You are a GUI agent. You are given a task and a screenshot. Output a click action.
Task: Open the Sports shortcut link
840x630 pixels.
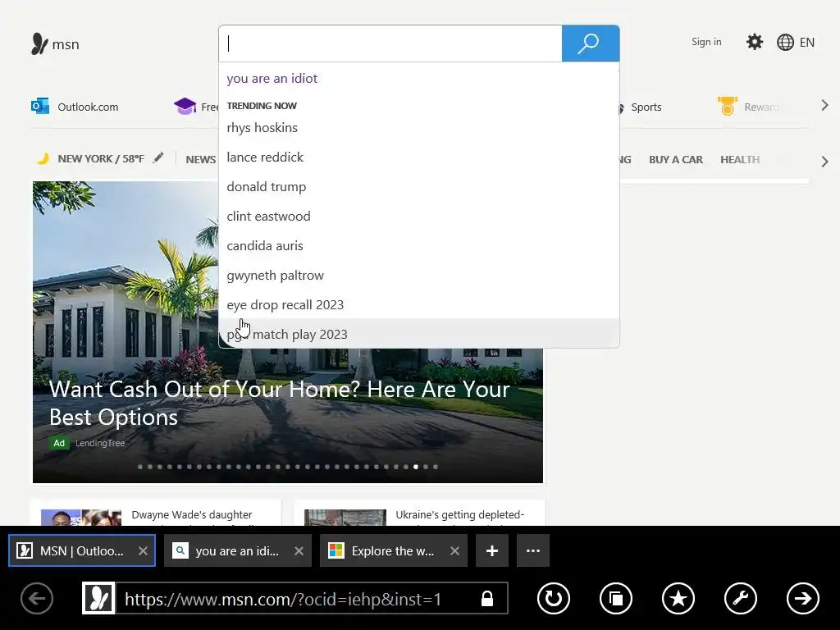(646, 107)
